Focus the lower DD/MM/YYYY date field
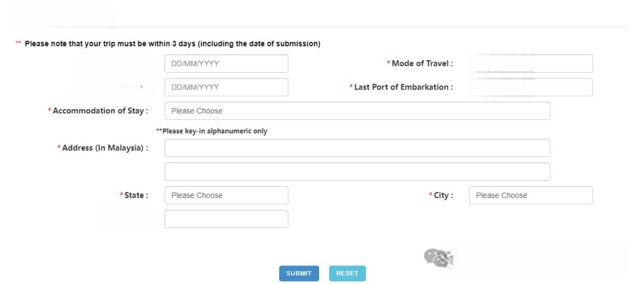 tap(227, 87)
